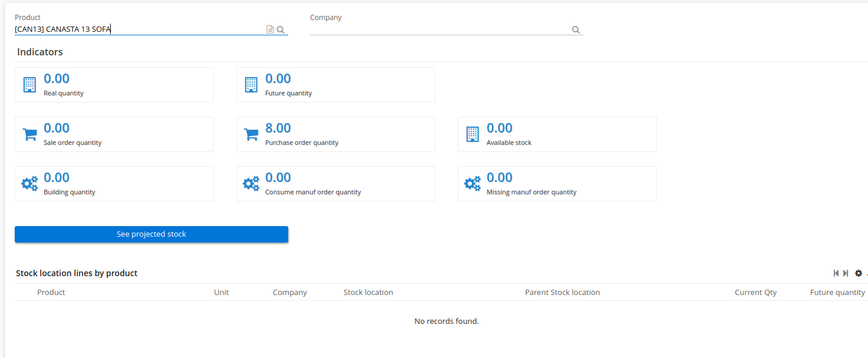The height and width of the screenshot is (358, 868).
Task: Open the Consume manuf order quantity 0.00 value
Action: (278, 178)
